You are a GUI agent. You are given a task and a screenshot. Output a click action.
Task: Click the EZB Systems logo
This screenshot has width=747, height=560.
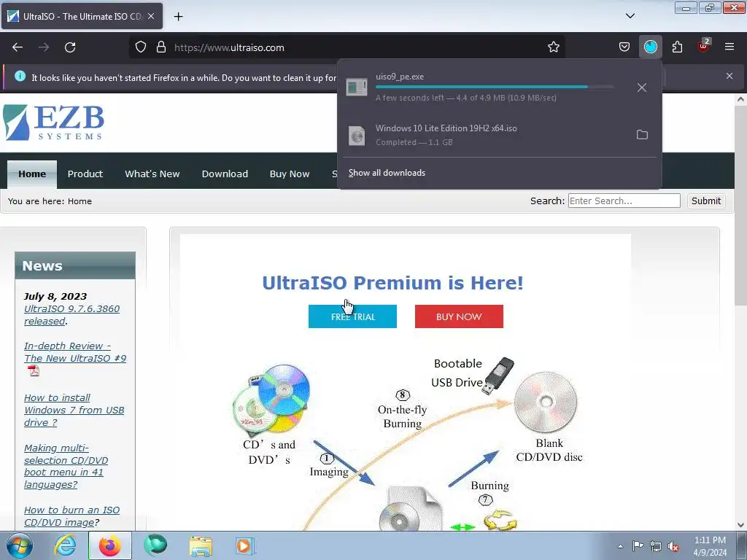[x=53, y=122]
